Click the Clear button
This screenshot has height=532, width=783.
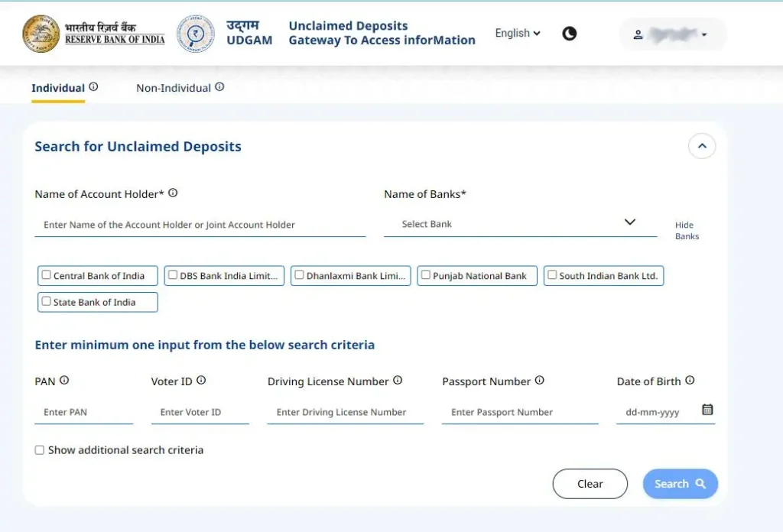tap(590, 484)
